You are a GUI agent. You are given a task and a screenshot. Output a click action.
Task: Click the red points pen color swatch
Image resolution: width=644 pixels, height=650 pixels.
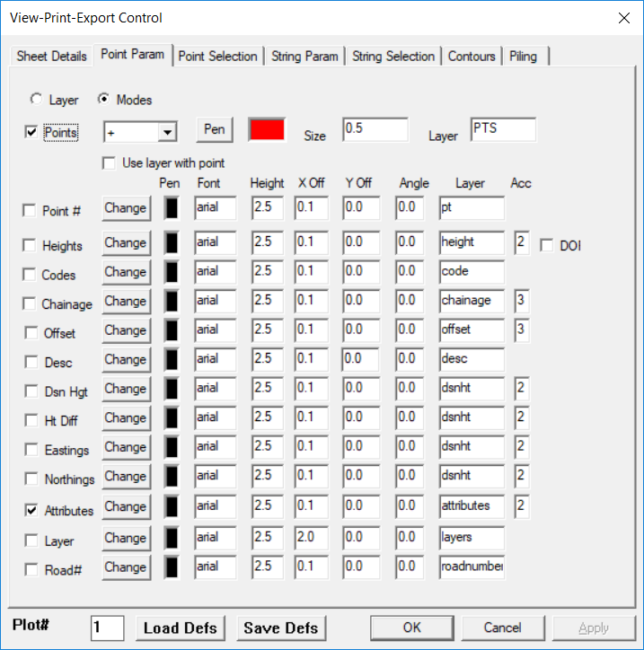coord(267,129)
